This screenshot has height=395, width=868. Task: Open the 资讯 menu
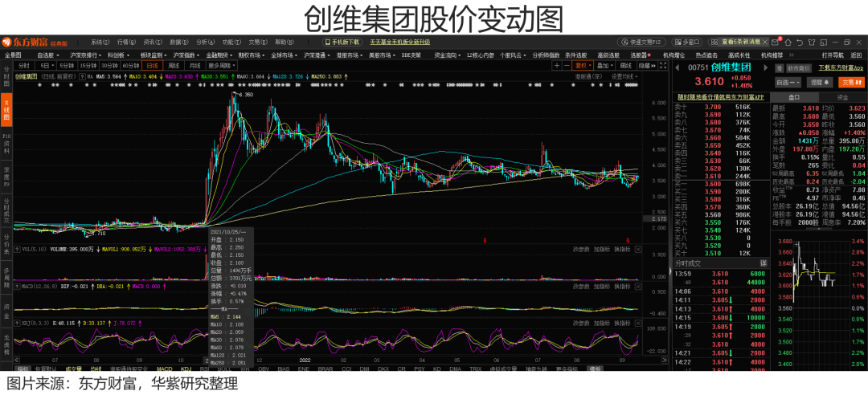pyautogui.click(x=153, y=42)
